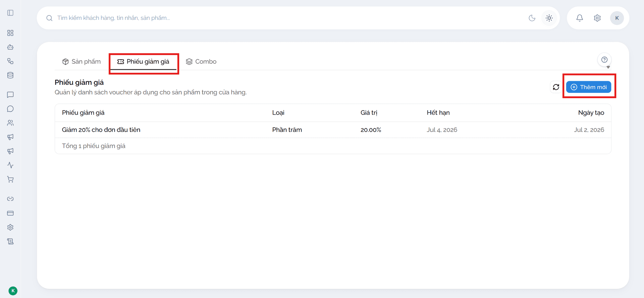Click the green K avatar
Screen dimensions: 644x298
pyautogui.click(x=13, y=291)
